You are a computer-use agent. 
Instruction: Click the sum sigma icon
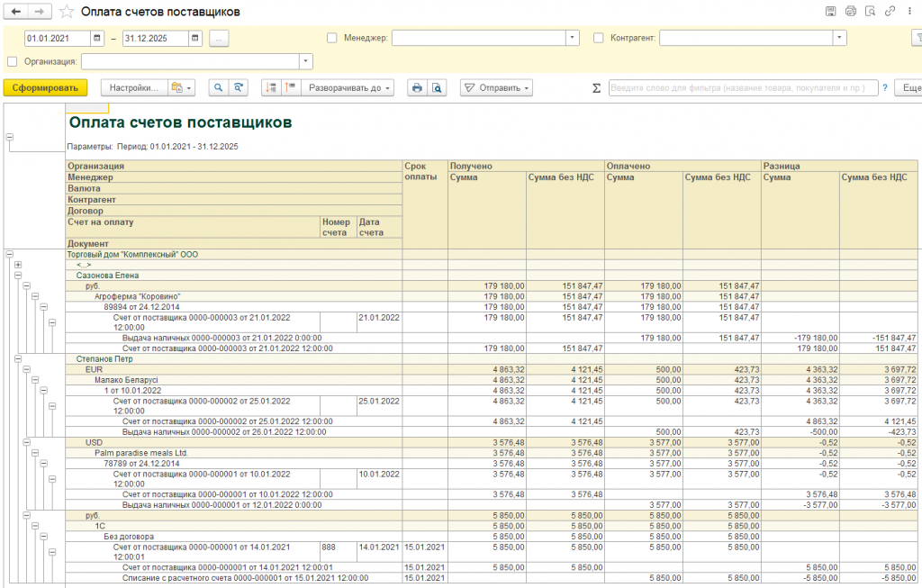pos(596,87)
